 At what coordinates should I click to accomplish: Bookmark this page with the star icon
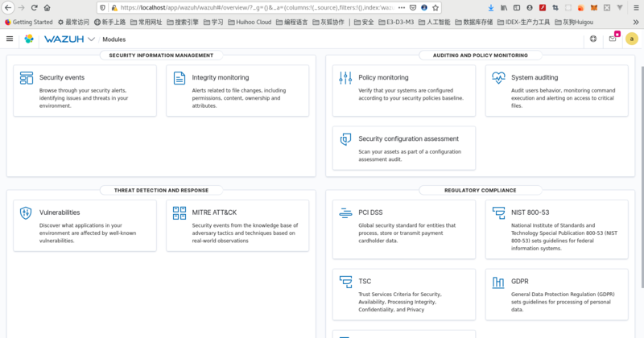tap(436, 7)
